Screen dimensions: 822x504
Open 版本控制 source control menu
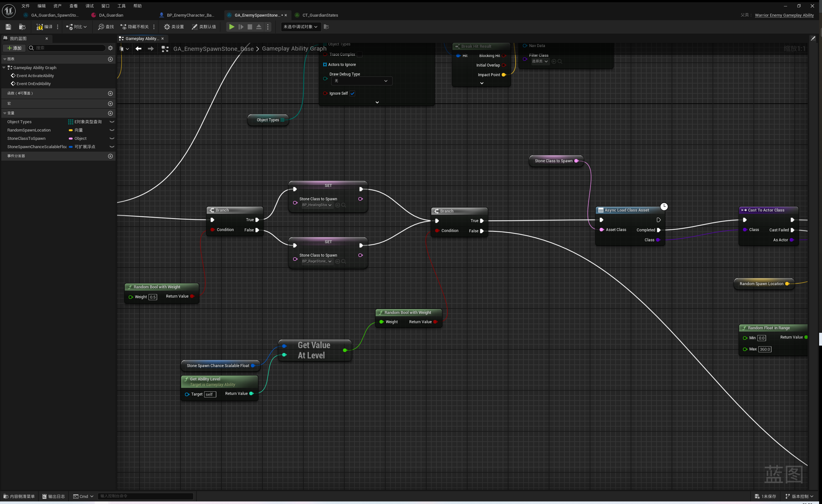pyautogui.click(x=799, y=496)
